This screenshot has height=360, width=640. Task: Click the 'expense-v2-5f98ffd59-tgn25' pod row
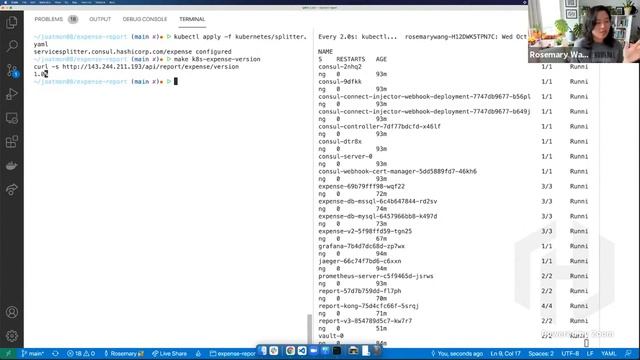(x=365, y=231)
